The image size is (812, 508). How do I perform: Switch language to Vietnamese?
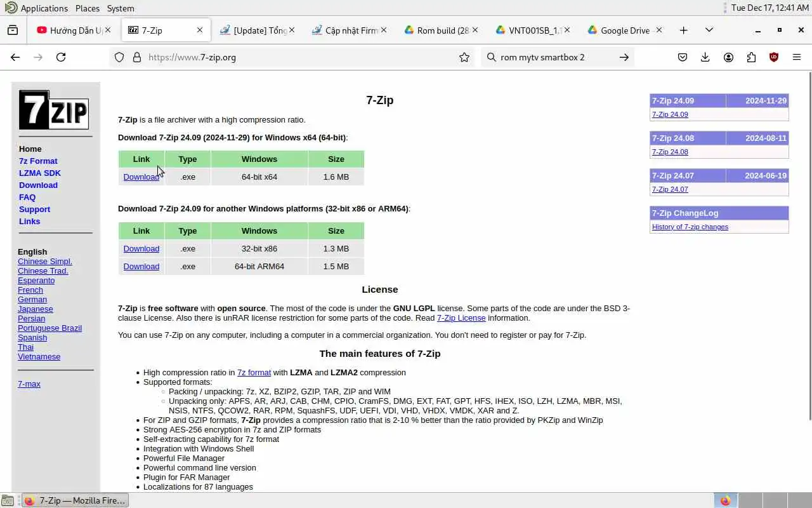coord(39,357)
